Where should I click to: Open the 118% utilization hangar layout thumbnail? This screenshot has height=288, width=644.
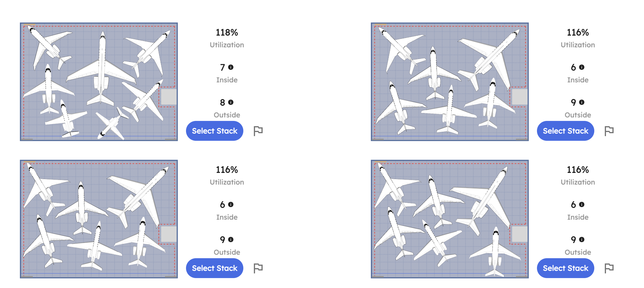tap(99, 82)
